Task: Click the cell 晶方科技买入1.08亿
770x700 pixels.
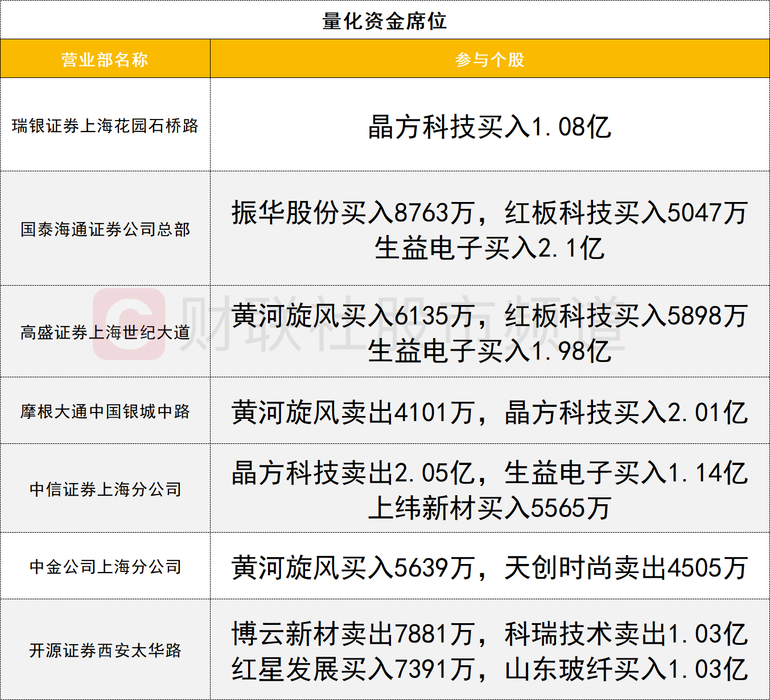Action: 490,126
